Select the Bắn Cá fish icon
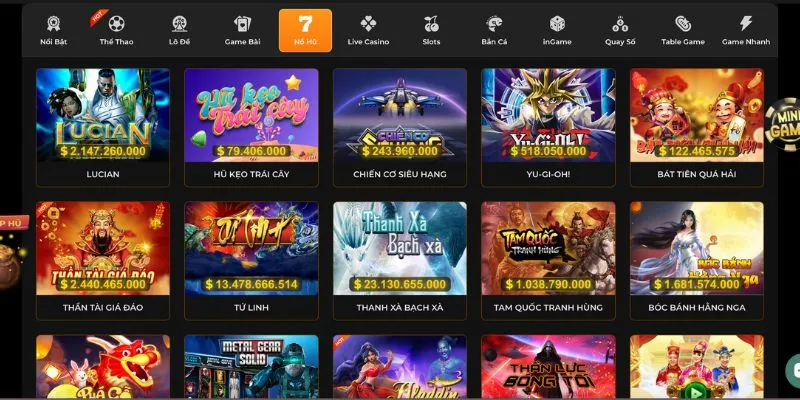 (494, 23)
